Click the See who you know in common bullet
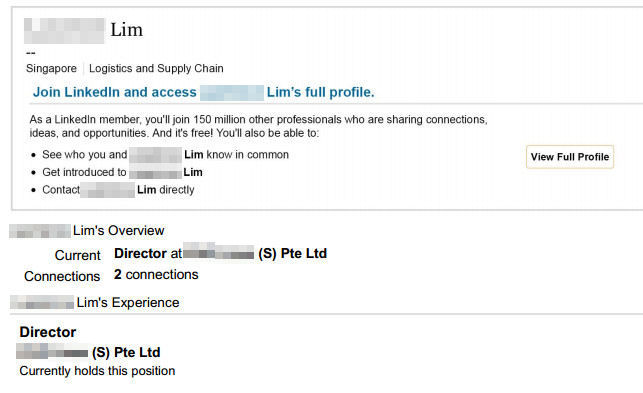This screenshot has width=643, height=393. pos(165,155)
